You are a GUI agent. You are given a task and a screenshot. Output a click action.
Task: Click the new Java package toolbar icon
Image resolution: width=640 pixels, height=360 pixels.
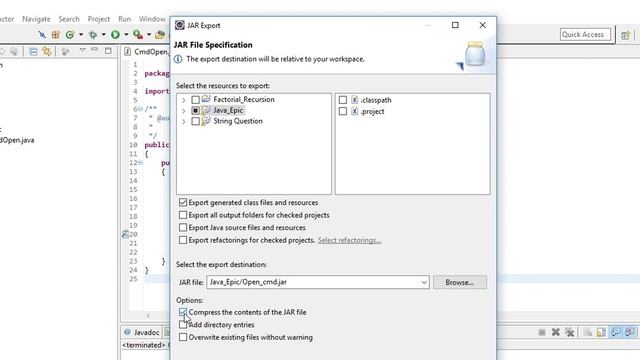pyautogui.click(x=56, y=34)
